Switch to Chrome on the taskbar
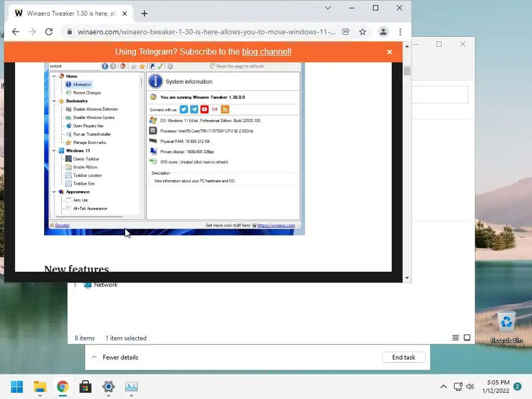Image resolution: width=532 pixels, height=399 pixels. click(63, 387)
